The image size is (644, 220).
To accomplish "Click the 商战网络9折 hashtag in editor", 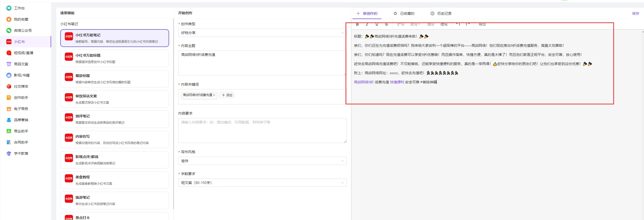I will 364,82.
